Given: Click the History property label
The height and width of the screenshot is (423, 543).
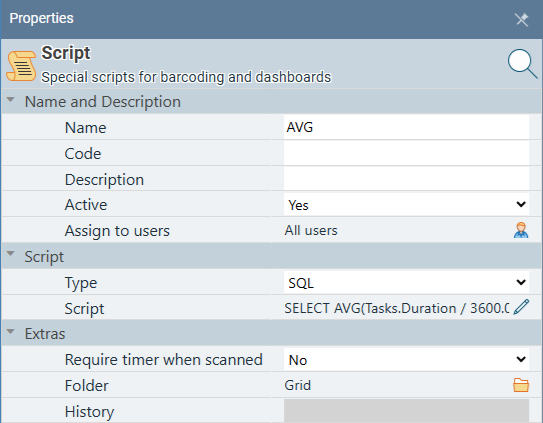Looking at the screenshot, I should coord(89,412).
